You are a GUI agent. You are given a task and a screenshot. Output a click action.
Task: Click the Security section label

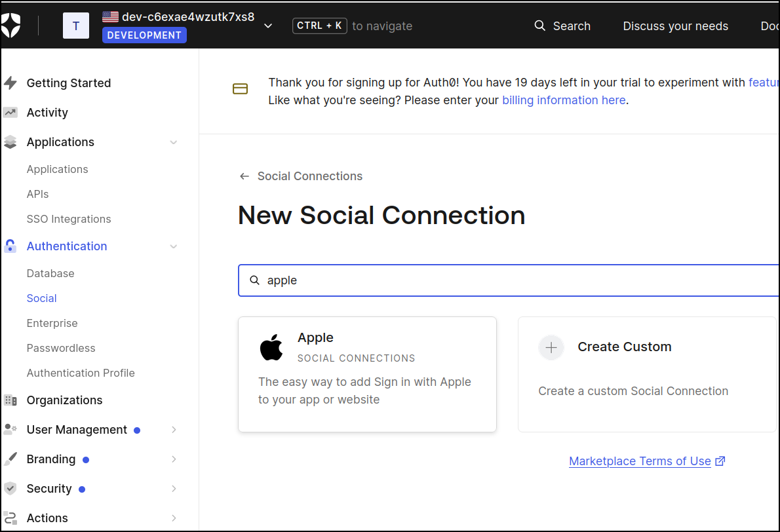pos(49,489)
